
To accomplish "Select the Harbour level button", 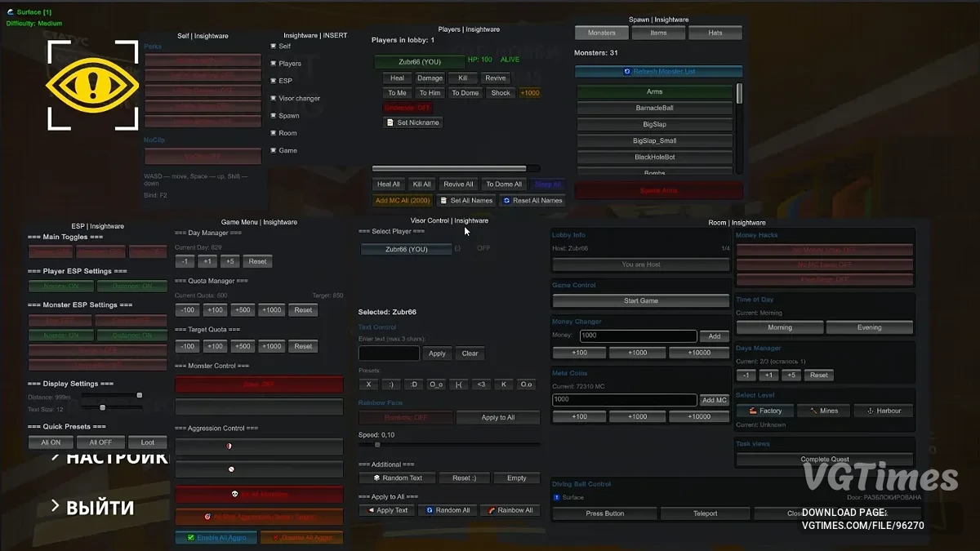I will click(884, 411).
